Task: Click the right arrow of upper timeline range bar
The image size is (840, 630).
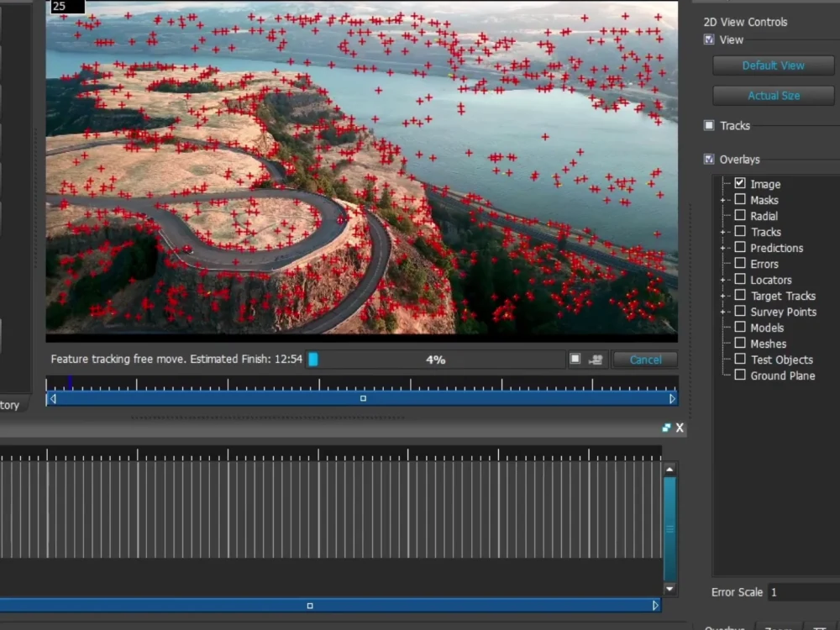Action: 672,398
